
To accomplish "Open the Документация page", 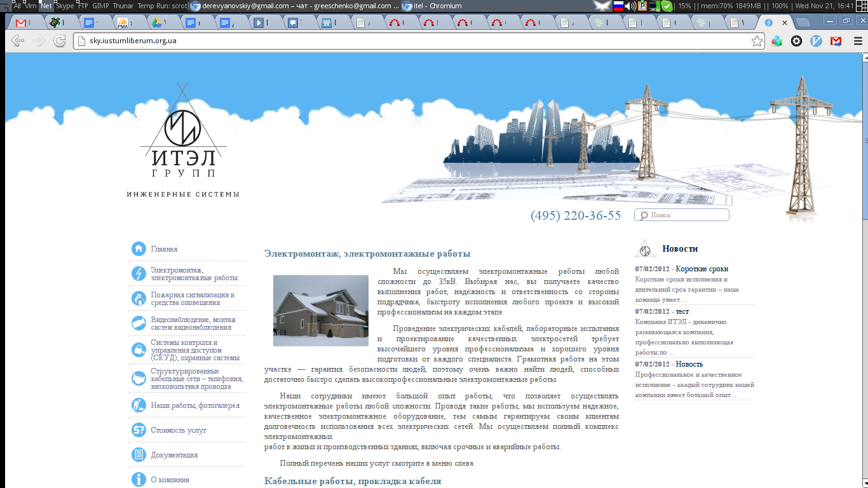I will [174, 455].
